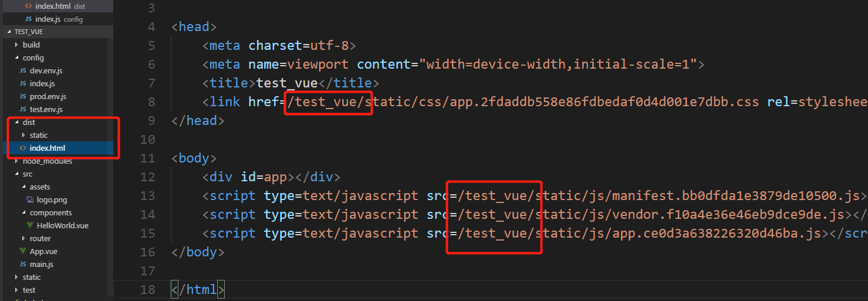Click Vue icon of HelloWorld.vue
The image size is (868, 301).
pyautogui.click(x=30, y=225)
